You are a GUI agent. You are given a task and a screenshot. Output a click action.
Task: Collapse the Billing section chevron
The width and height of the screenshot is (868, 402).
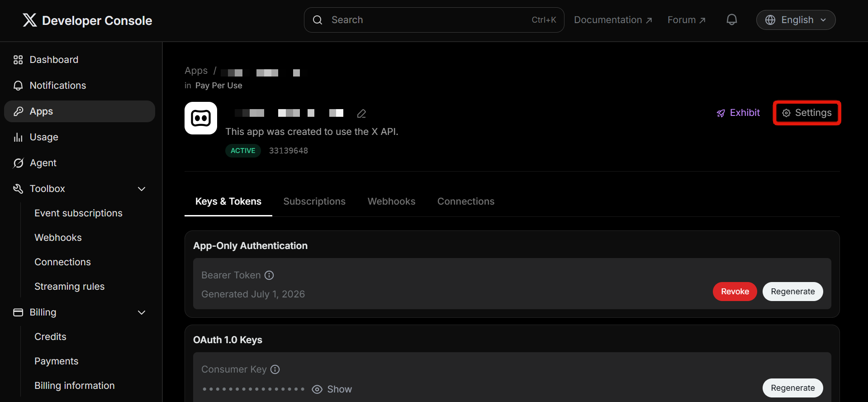(x=142, y=312)
